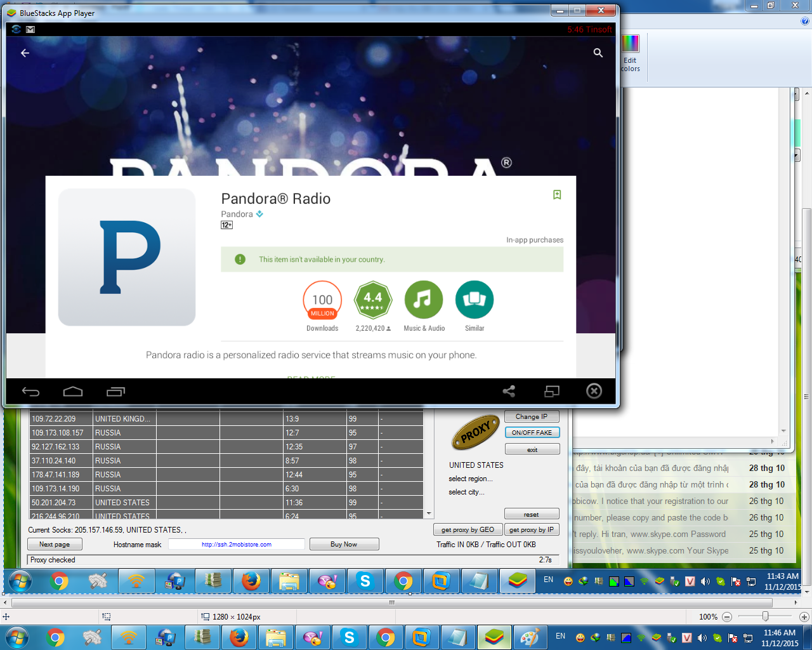The width and height of the screenshot is (812, 650).
Task: Open the Gmail notification icon in status bar
Action: (x=30, y=29)
